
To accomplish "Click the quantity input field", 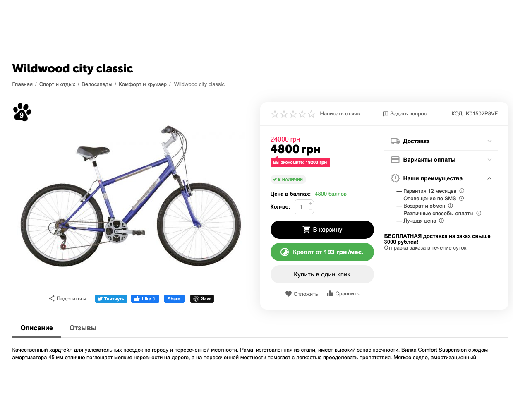I will pyautogui.click(x=301, y=207).
